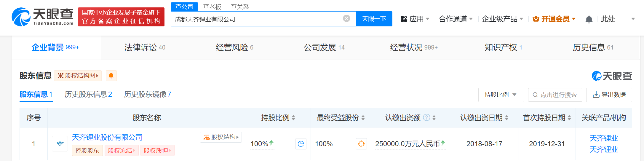Click the second 天齐锂业 related product link

[x=604, y=149]
